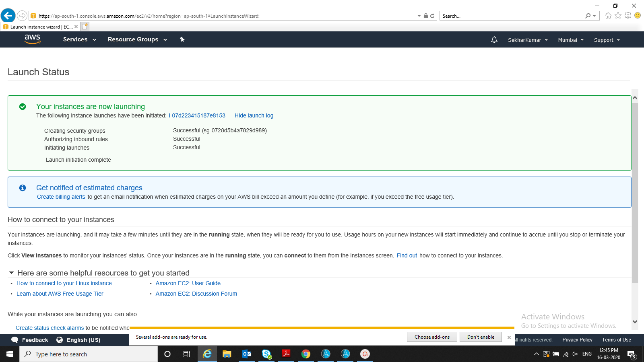
Task: Go back with the browser back arrow
Action: point(8,16)
